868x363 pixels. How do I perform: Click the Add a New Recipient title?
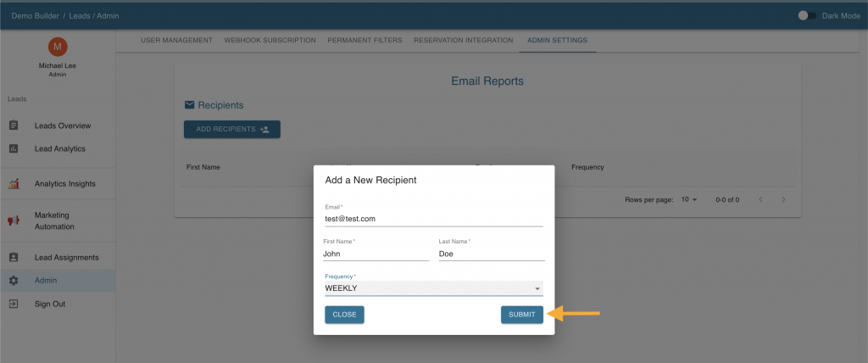coord(371,180)
